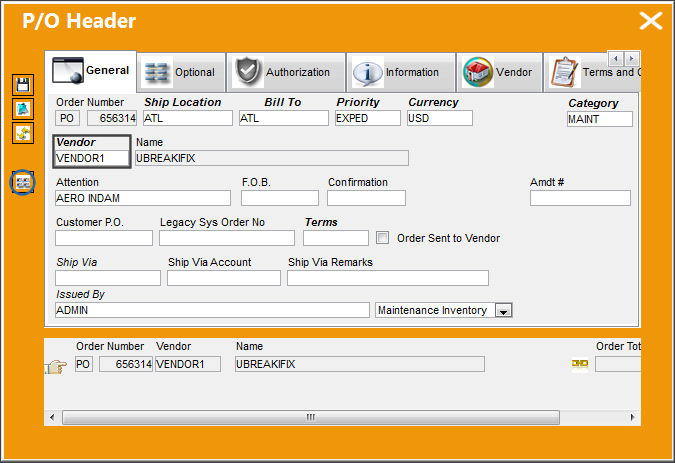Click the tab strip left arrow
The width and height of the screenshot is (675, 463).
click(616, 58)
